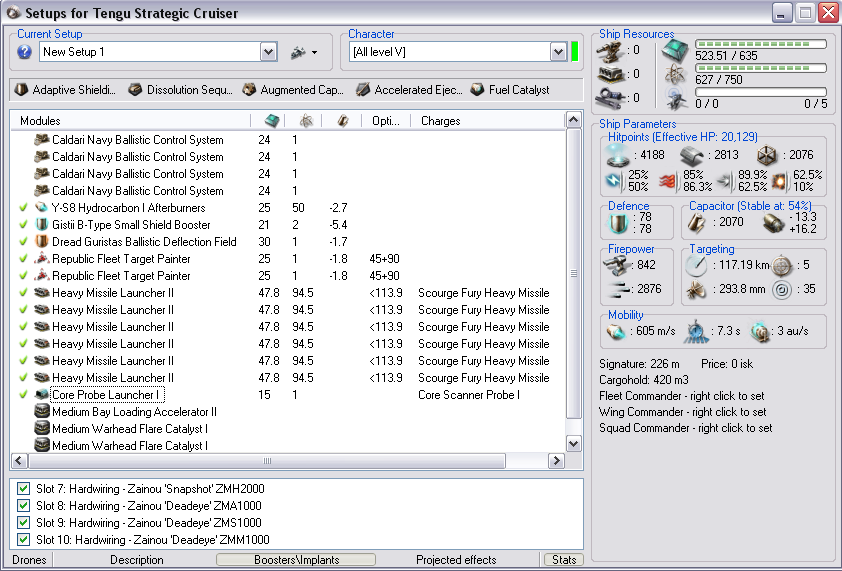
Task: Open the Boosters\Implants tab
Action: pos(296,560)
